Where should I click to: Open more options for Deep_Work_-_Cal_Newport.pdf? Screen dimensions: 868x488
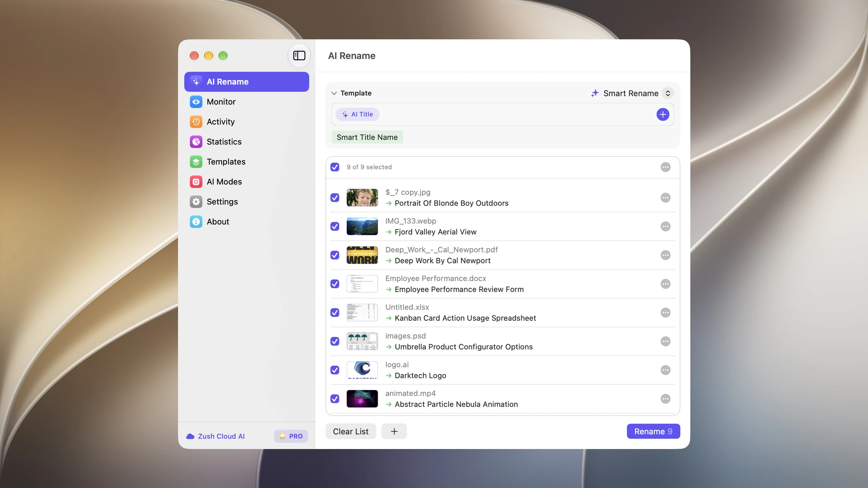665,255
